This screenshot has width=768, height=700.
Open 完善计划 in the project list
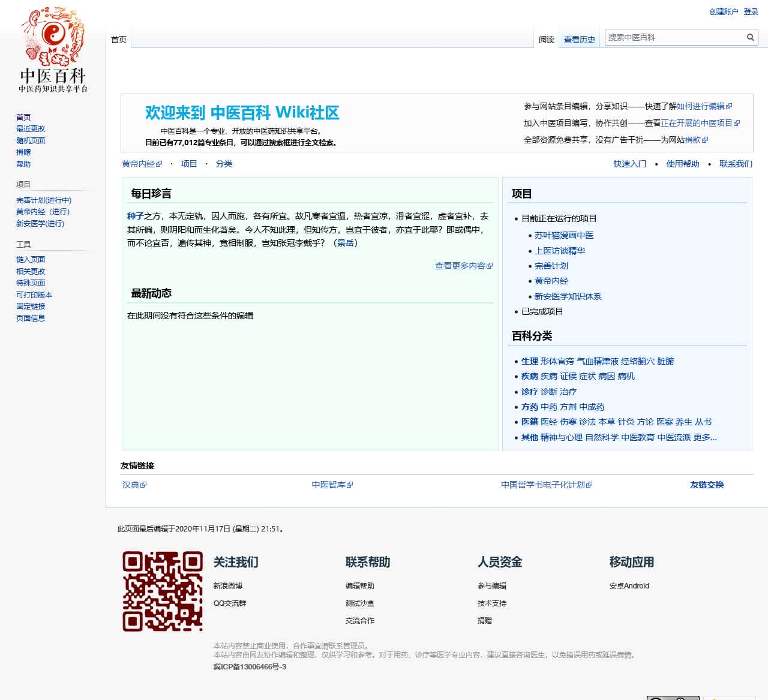pyautogui.click(x=551, y=266)
